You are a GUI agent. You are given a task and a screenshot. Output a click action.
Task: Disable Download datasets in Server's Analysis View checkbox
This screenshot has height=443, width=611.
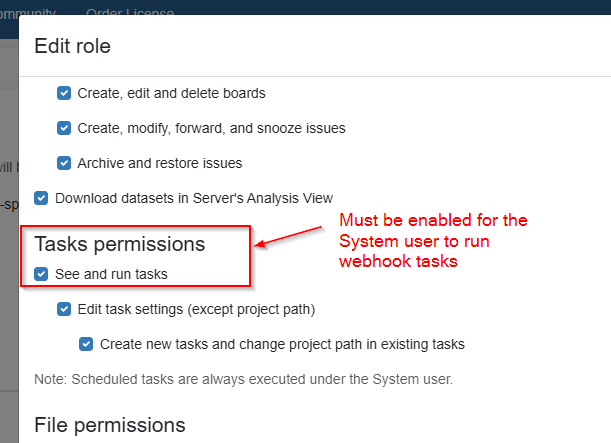[41, 198]
